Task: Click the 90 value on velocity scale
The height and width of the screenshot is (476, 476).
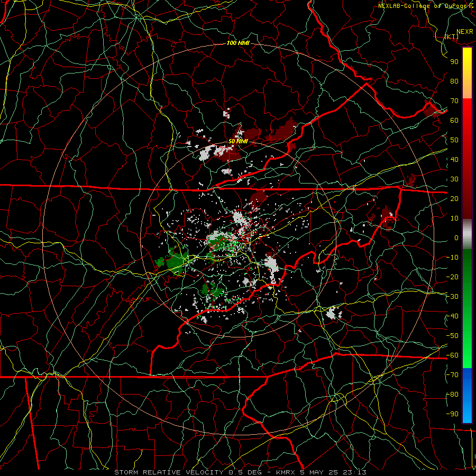Action: [x=454, y=62]
